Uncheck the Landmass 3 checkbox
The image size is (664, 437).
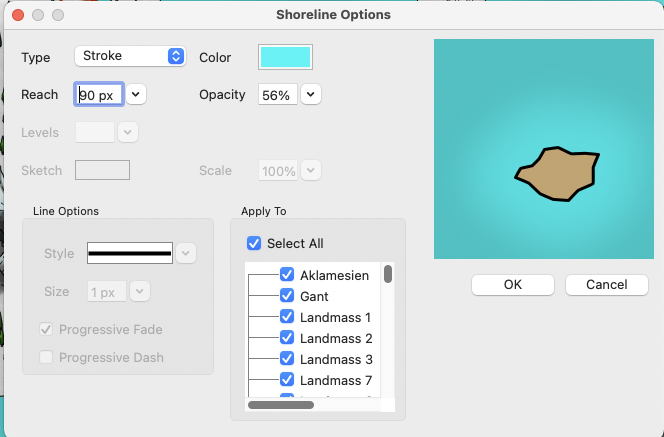[287, 359]
